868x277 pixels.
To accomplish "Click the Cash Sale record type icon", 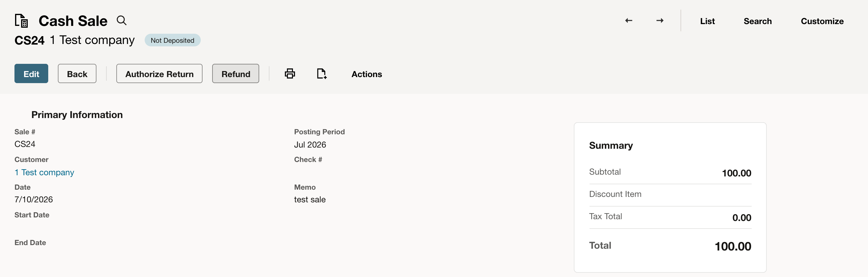I will (21, 21).
